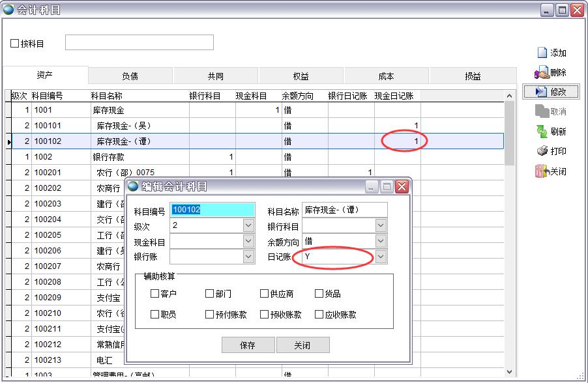Tick the 供应商 checkbox
Screen dimensions: 588x383
pos(264,294)
